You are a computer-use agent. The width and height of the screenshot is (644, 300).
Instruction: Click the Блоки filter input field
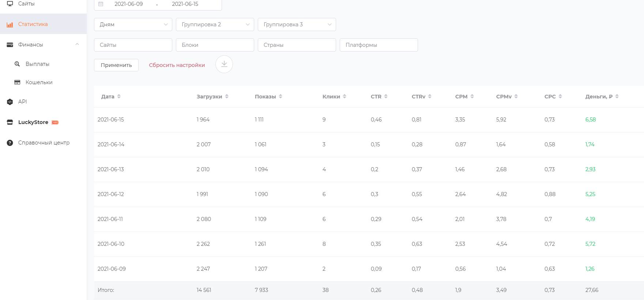point(215,45)
